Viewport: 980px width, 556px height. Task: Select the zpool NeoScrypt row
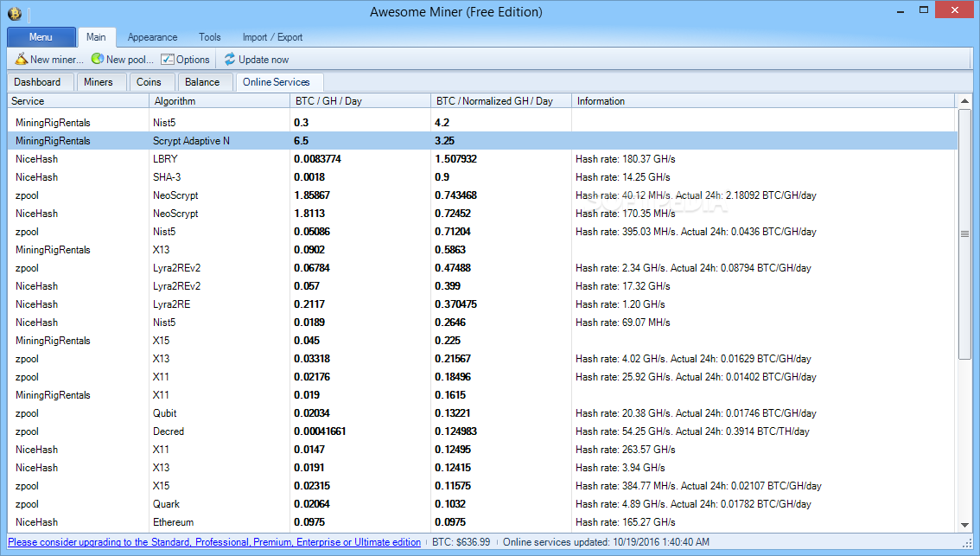coord(482,195)
